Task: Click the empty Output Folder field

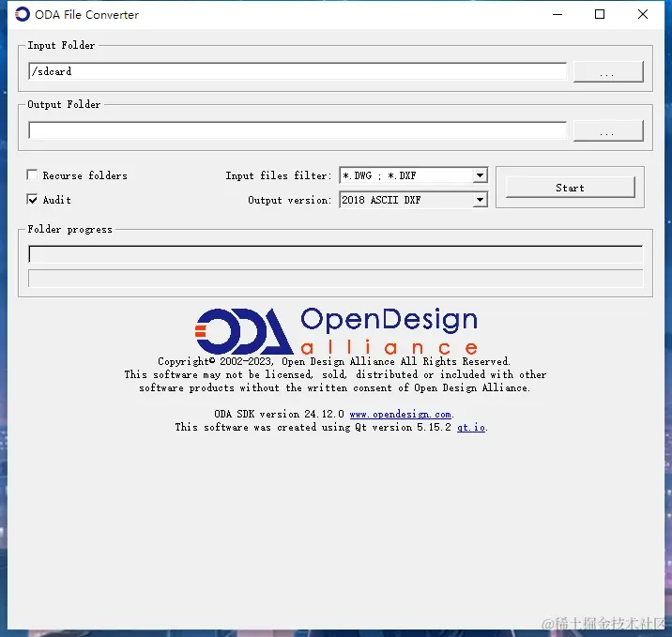Action: tap(298, 130)
